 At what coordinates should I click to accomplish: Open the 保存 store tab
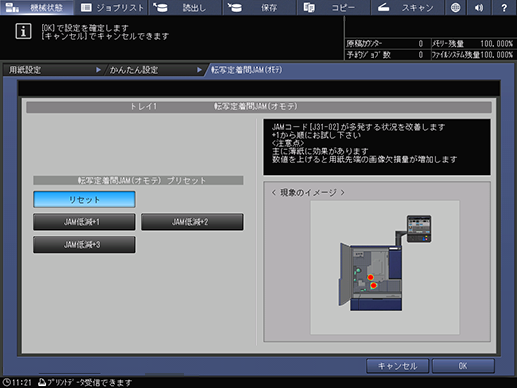[260, 7]
